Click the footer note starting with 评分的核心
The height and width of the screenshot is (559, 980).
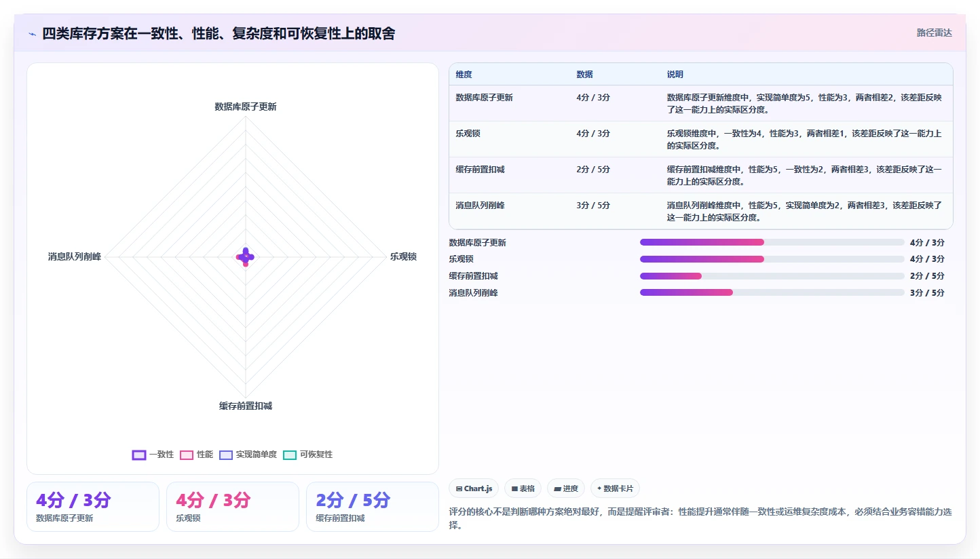[700, 519]
